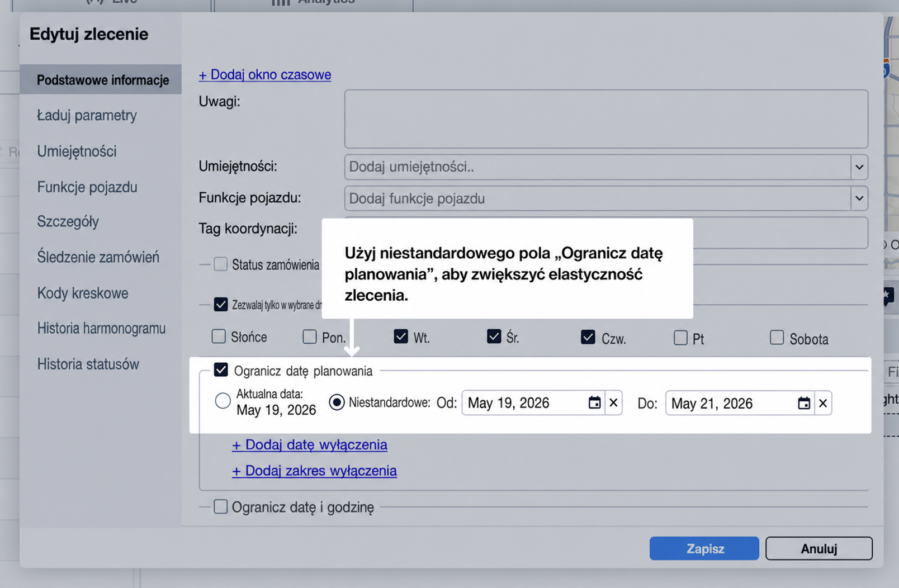Open calendar picker for Od date
Image resolution: width=899 pixels, height=588 pixels.
(x=594, y=402)
